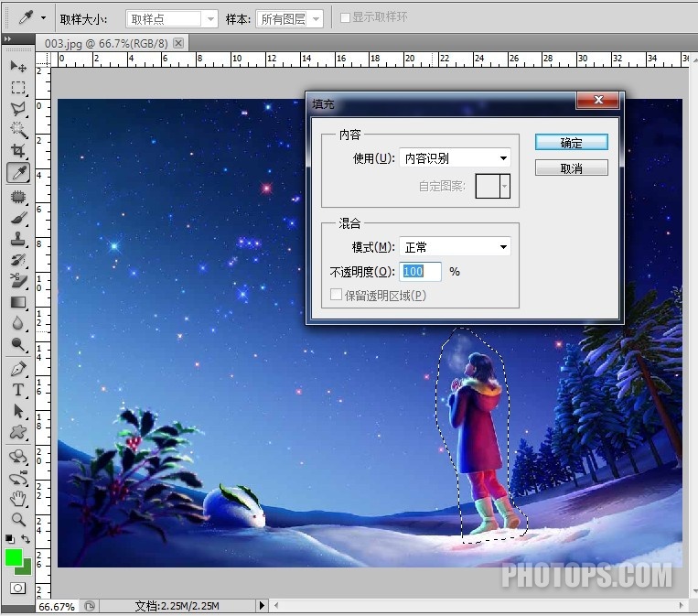Click the horizontal scrollbar left arrow
This screenshot has width=698, height=616.
click(276, 605)
